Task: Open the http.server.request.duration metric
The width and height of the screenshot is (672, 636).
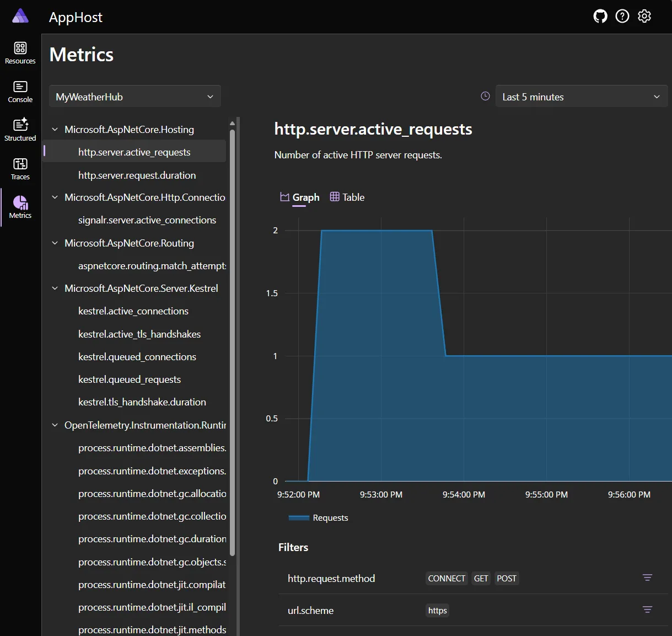Action: 137,175
